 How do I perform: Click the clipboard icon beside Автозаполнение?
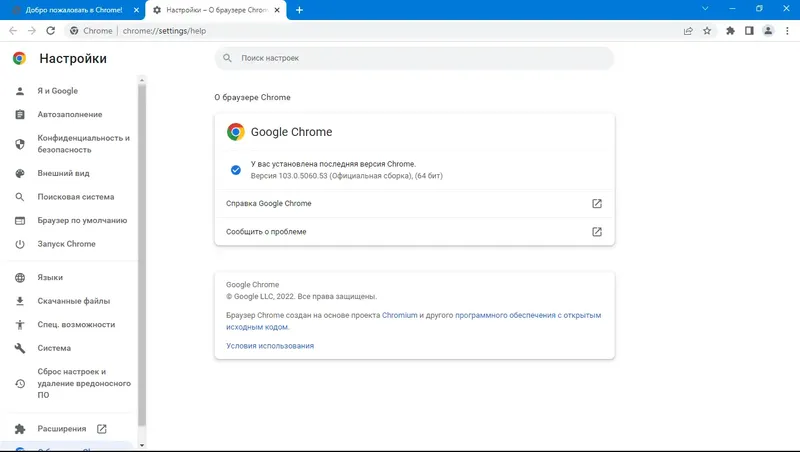(20, 114)
